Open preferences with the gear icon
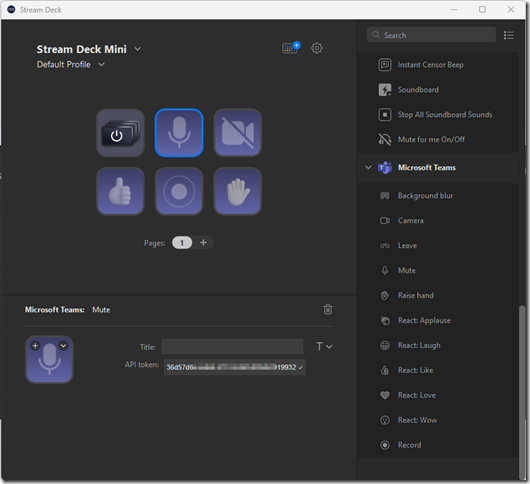530x484 pixels. tap(317, 48)
